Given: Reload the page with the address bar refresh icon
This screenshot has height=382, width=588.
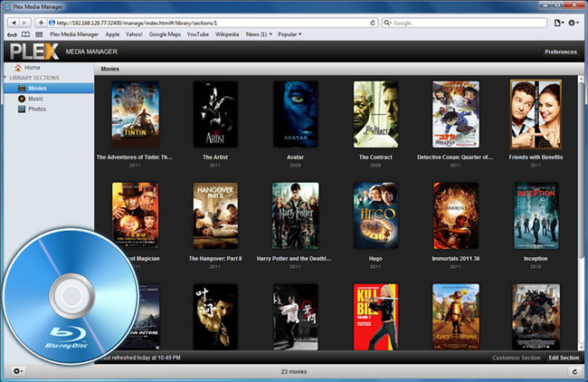Looking at the screenshot, I should click(x=373, y=23).
